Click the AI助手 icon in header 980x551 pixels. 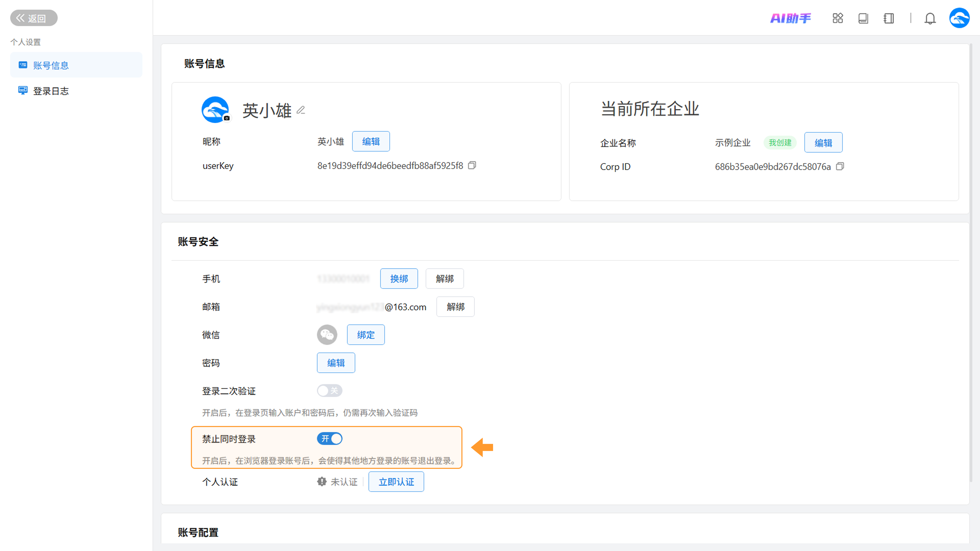(x=791, y=18)
